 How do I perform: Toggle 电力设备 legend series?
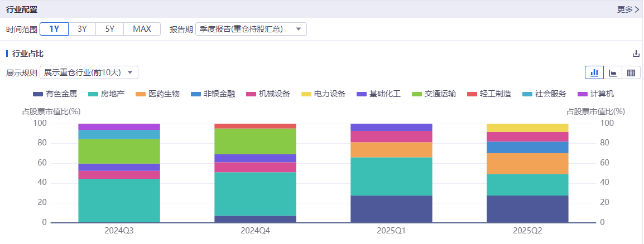pyautogui.click(x=324, y=94)
